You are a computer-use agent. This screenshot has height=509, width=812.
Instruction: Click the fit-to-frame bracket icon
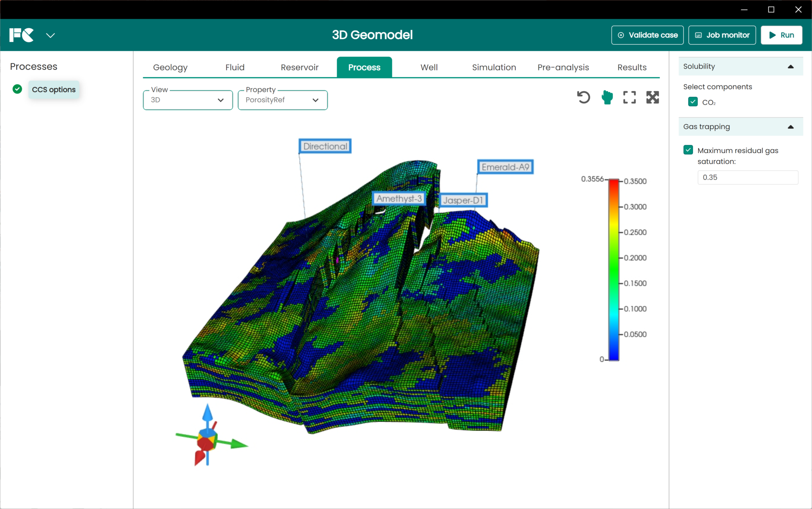[x=629, y=97]
